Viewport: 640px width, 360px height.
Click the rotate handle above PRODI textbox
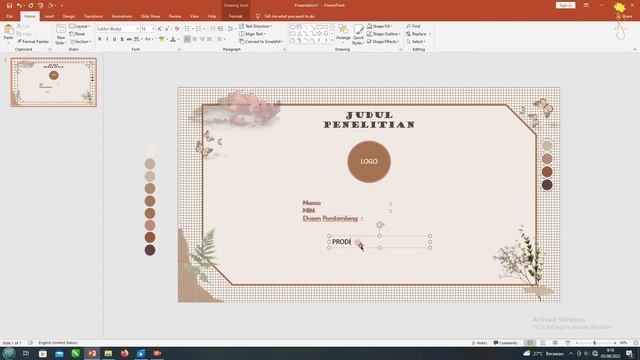[380, 225]
